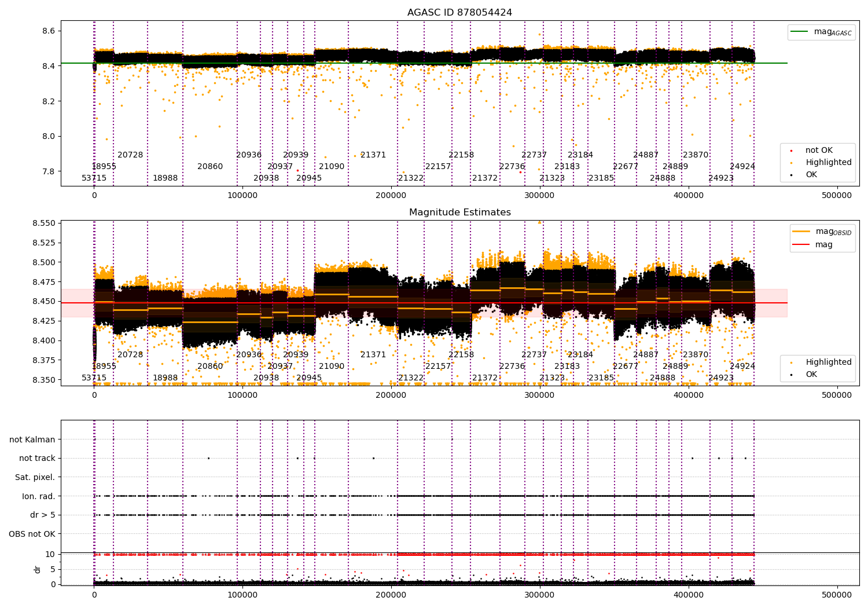Click obsid label 24923 in middle plot

tap(721, 378)
